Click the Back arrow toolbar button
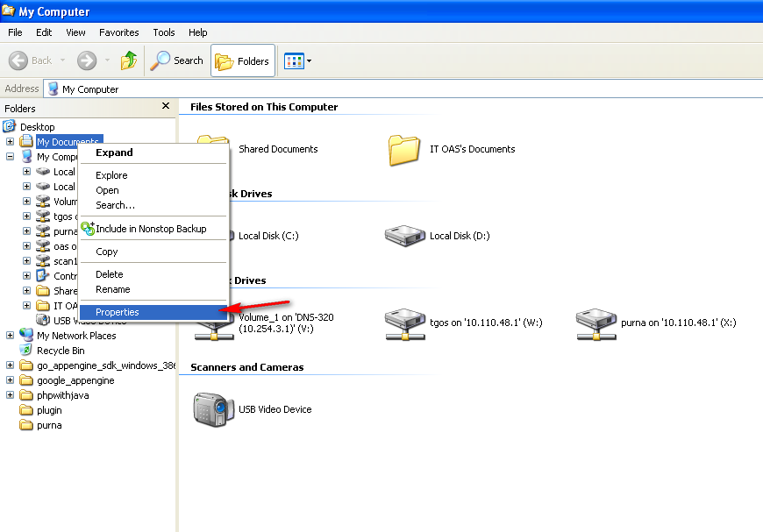763x532 pixels. point(18,60)
